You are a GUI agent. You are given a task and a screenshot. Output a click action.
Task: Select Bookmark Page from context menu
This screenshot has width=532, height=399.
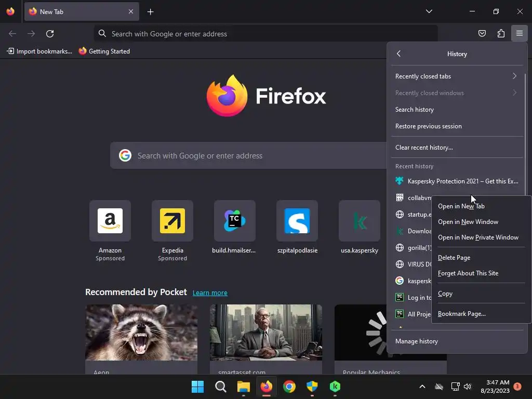482,314
